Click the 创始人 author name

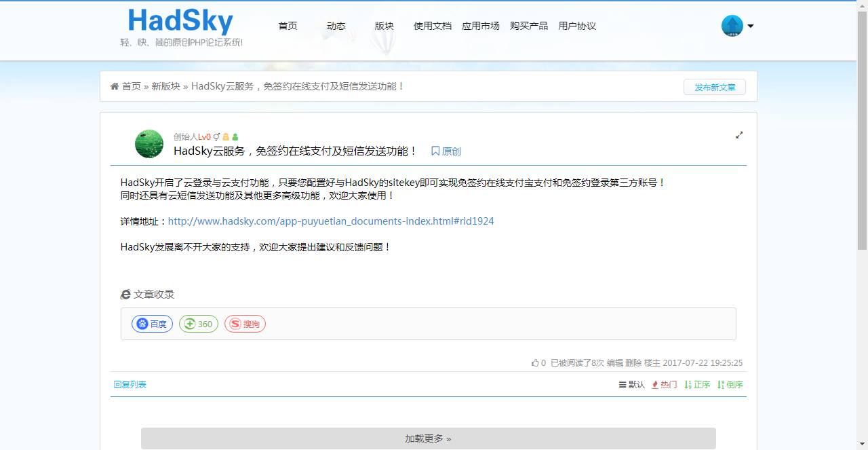point(186,136)
